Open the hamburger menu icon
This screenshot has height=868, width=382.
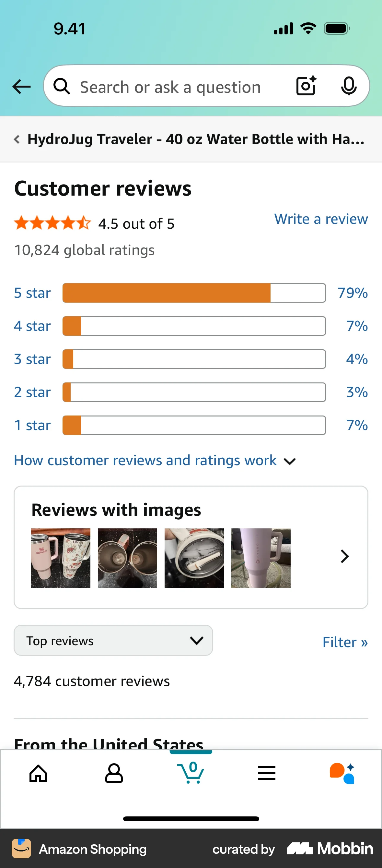click(267, 773)
